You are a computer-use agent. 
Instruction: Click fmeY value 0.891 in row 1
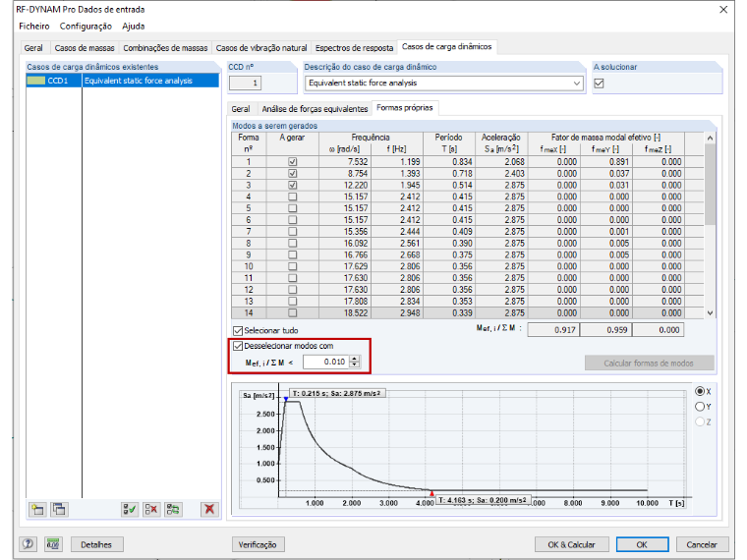606,162
